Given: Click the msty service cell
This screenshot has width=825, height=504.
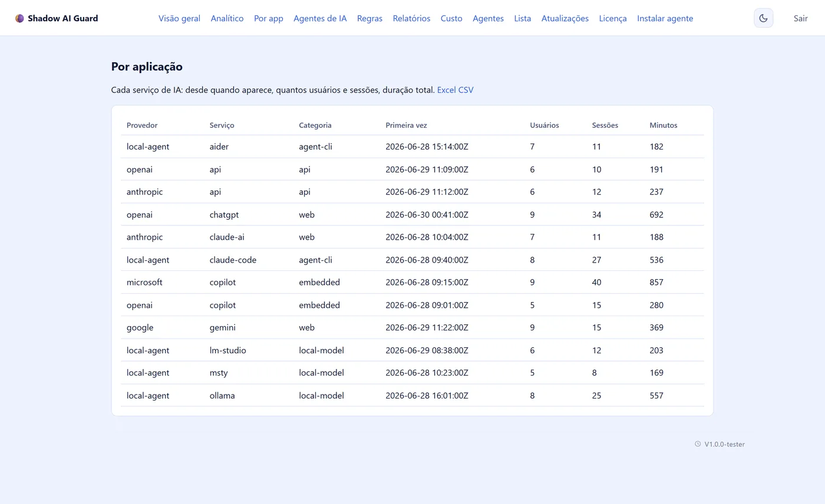Looking at the screenshot, I should pos(219,373).
